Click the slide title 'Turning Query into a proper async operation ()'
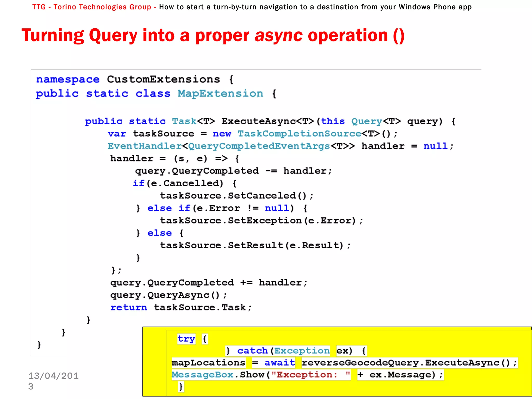The width and height of the screenshot is (532, 399). [x=213, y=36]
